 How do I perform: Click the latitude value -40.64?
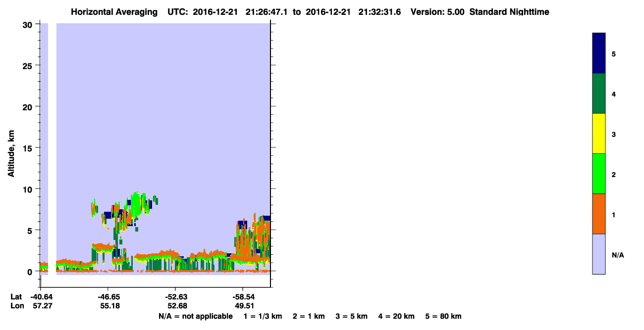(x=41, y=297)
